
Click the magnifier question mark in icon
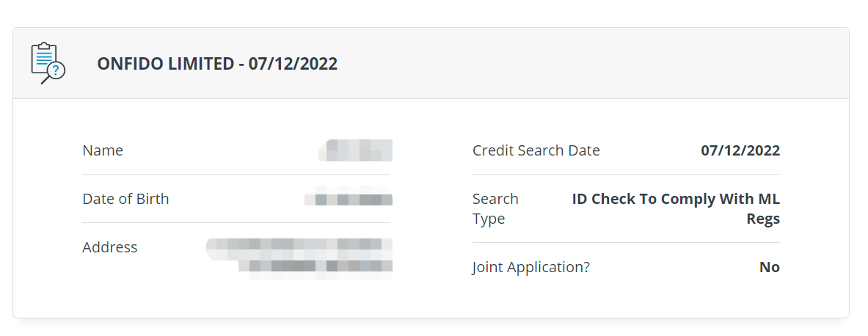click(56, 70)
